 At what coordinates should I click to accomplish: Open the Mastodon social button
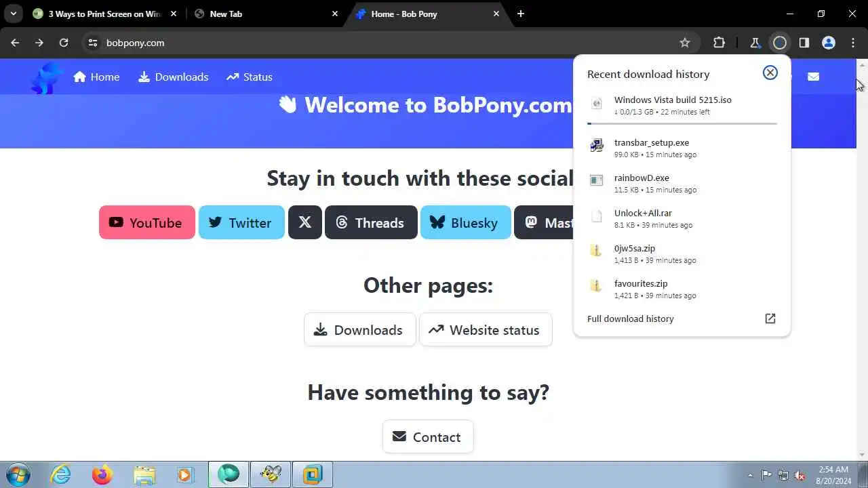click(x=544, y=222)
